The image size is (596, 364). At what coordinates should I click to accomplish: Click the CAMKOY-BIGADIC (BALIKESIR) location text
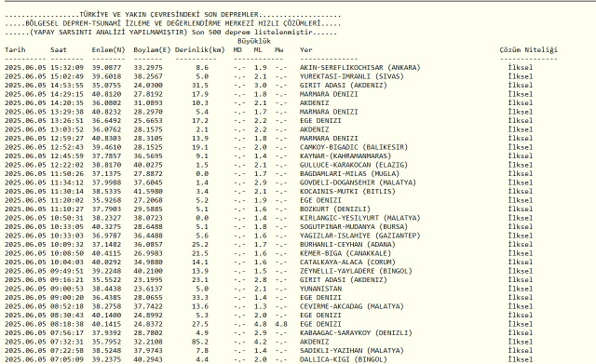(354, 147)
